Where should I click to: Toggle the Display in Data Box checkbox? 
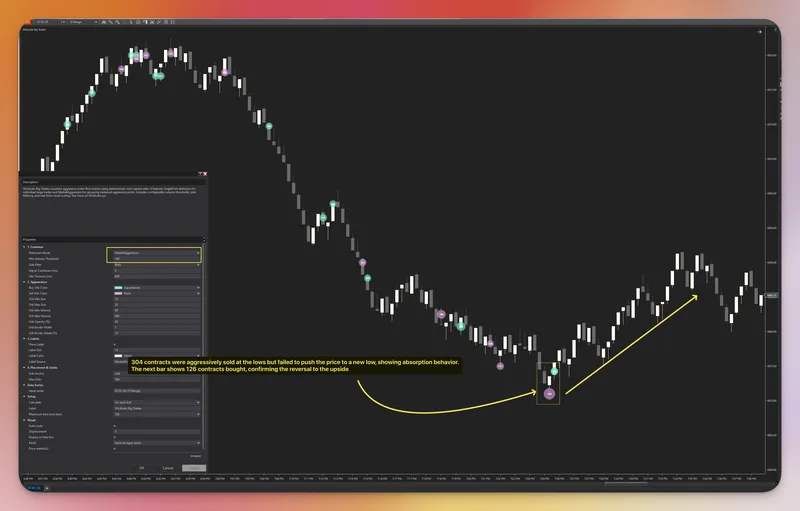coord(114,437)
